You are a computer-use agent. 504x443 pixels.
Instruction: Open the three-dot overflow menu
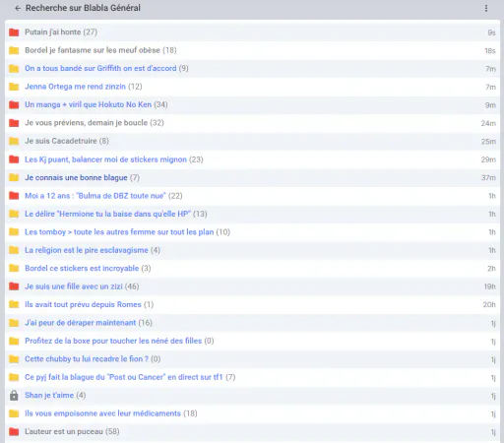pyautogui.click(x=486, y=8)
